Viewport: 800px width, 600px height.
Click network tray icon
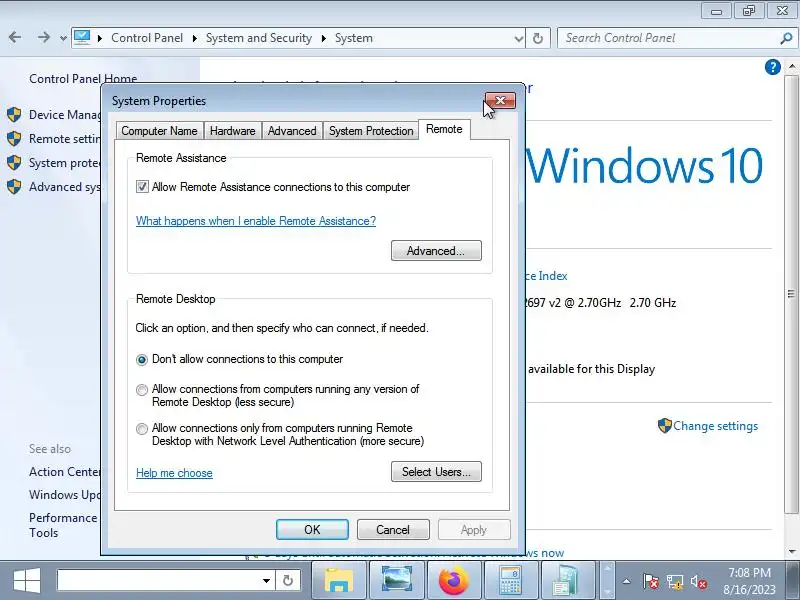[x=675, y=581]
